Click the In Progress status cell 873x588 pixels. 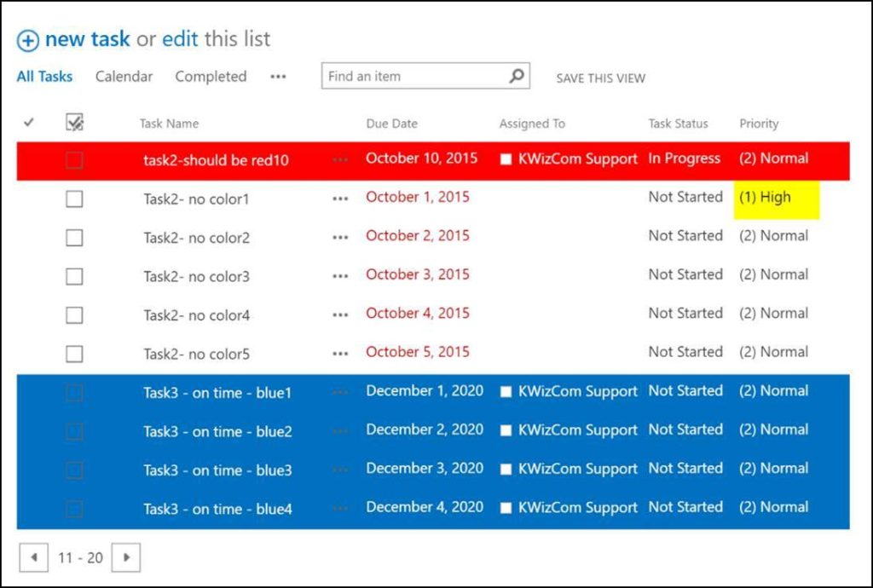coord(684,159)
